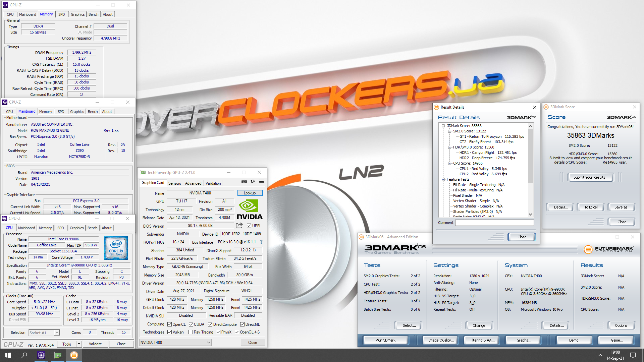This screenshot has width=644, height=362.
Task: Click Image Quality button
Action: coord(441,340)
